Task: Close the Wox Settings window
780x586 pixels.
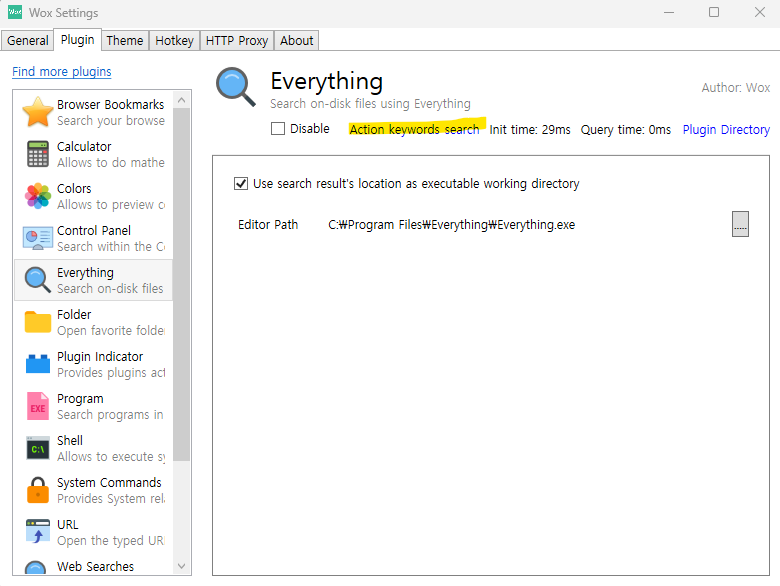Action: (x=759, y=12)
